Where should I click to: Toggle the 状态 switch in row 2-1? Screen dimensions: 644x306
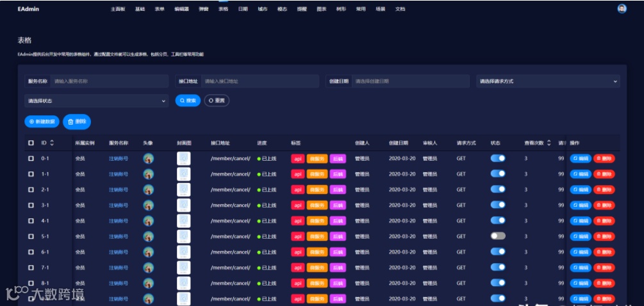click(x=498, y=189)
